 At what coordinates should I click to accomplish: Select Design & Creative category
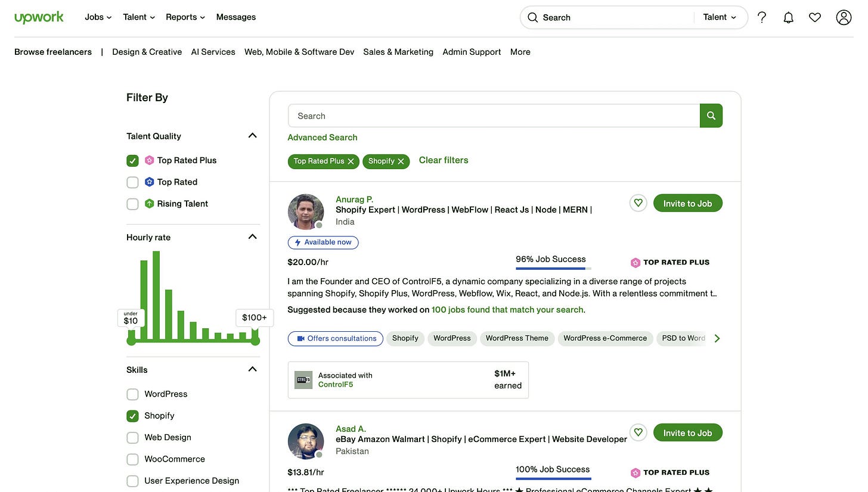(x=147, y=52)
